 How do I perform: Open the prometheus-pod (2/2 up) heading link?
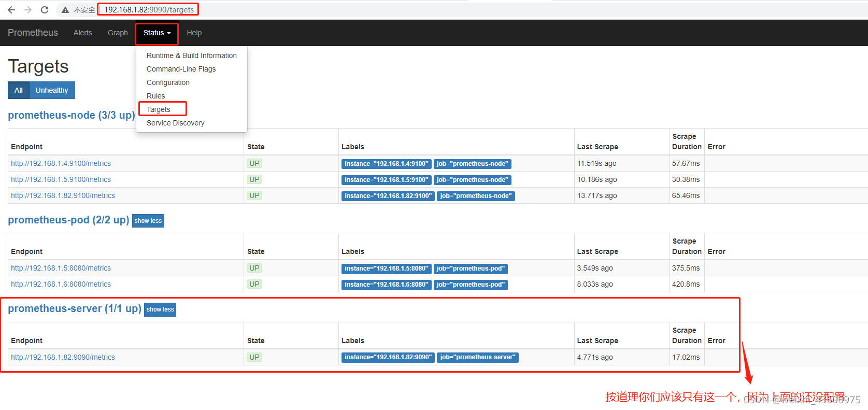pos(68,220)
